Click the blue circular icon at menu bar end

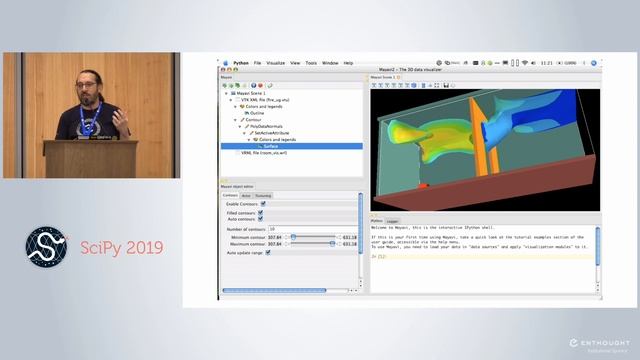[x=594, y=63]
